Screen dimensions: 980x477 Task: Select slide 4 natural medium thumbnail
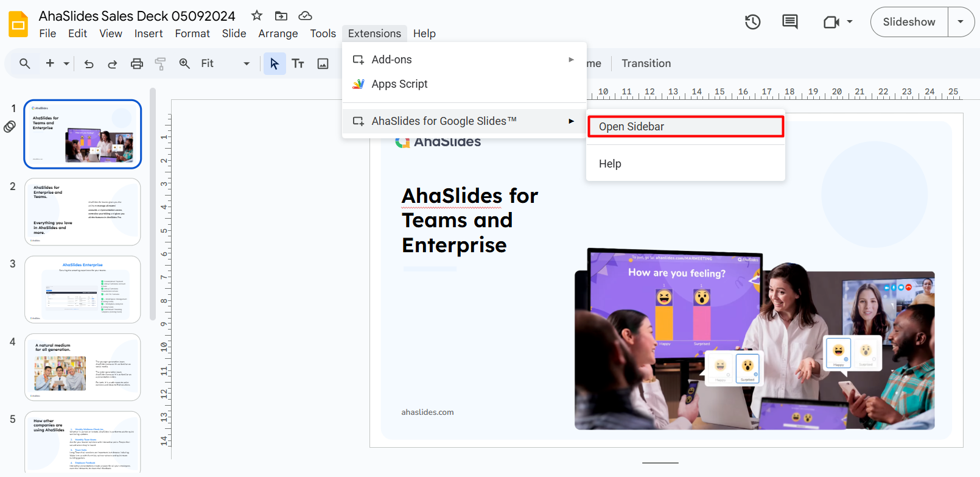pos(83,367)
